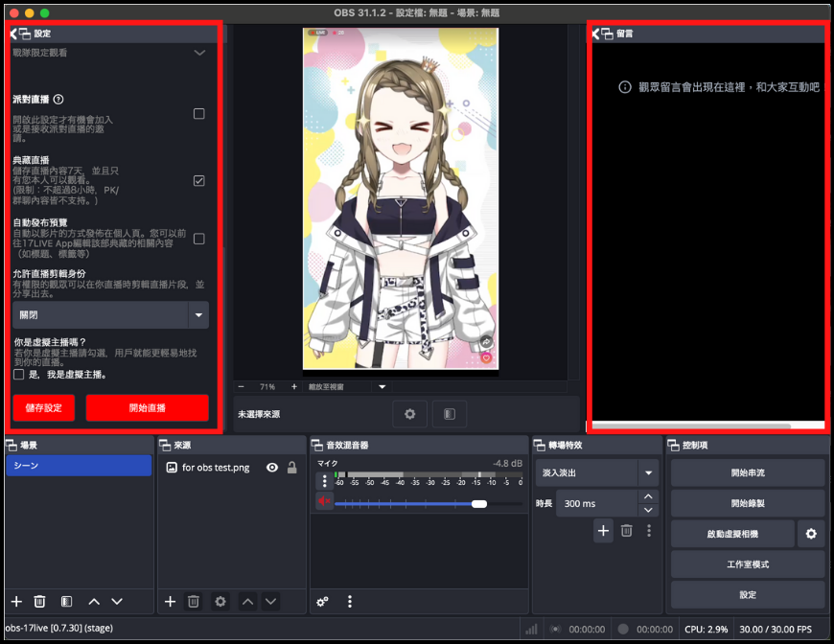Move the 'for obs test.png' source up
The image size is (834, 644).
pos(247,601)
